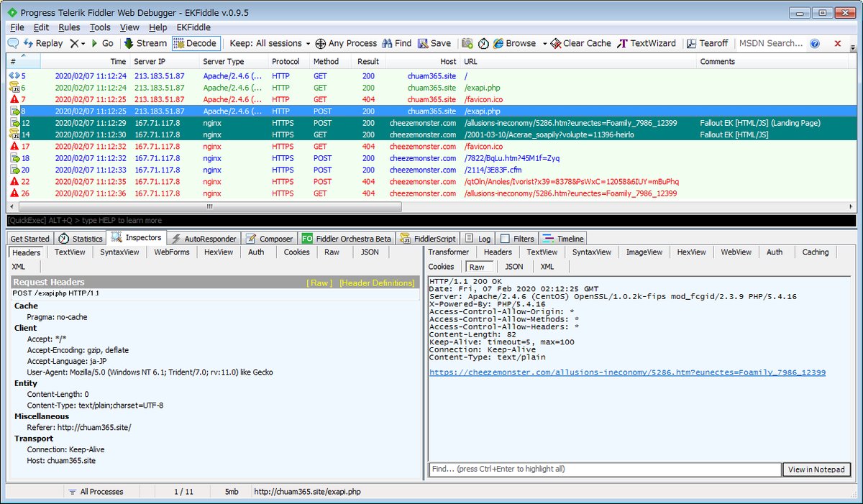This screenshot has width=863, height=504.
Task: Click the cheezemonster.com URL in the response
Action: click(627, 372)
